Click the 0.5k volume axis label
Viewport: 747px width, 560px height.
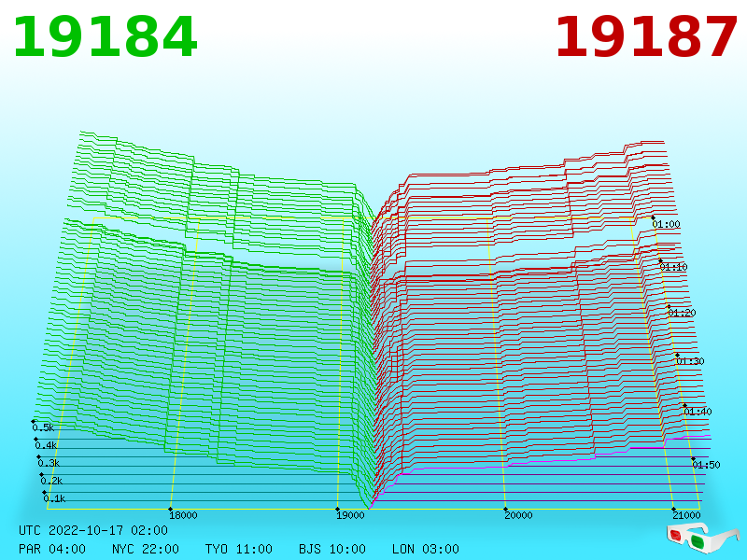43,427
